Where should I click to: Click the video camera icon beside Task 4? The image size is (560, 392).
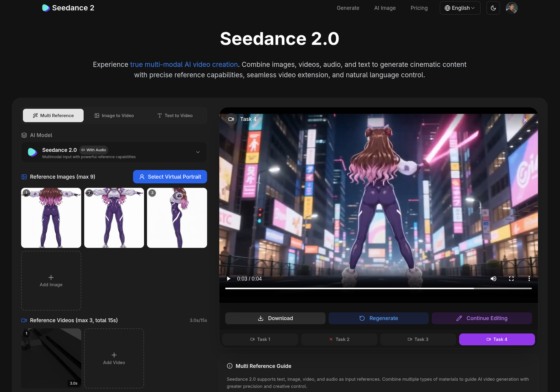tap(231, 119)
